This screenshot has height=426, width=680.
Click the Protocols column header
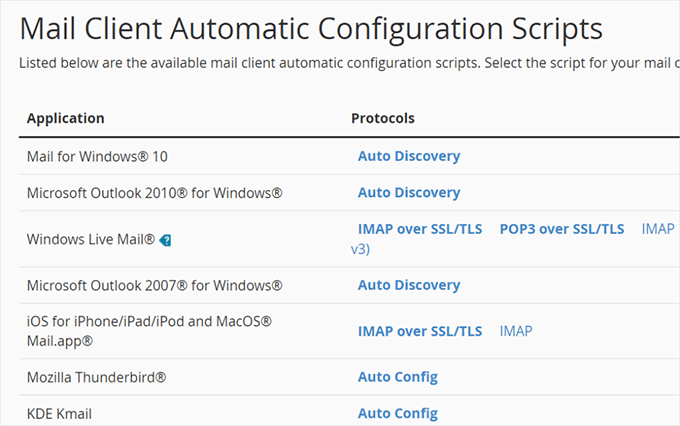[x=383, y=118]
